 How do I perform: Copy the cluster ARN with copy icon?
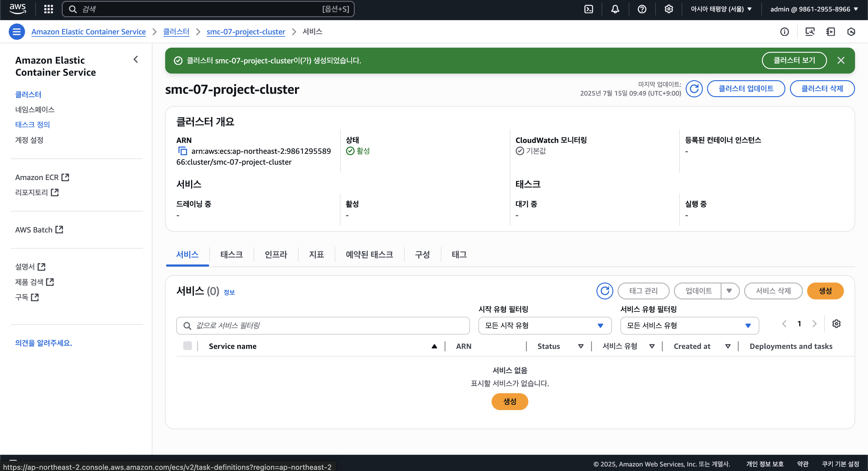click(182, 151)
